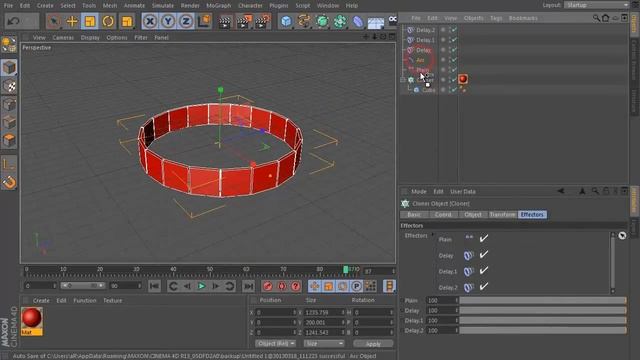
Task: Open the MoGraph menu
Action: coord(218,6)
